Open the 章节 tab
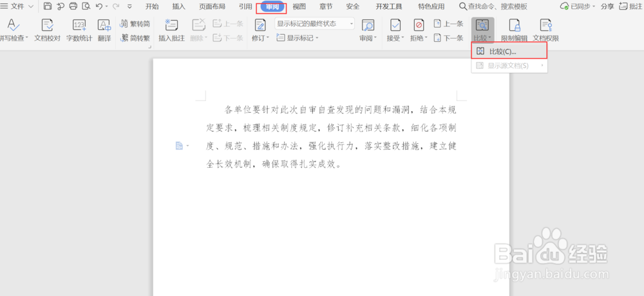644x296 pixels. pos(326,6)
